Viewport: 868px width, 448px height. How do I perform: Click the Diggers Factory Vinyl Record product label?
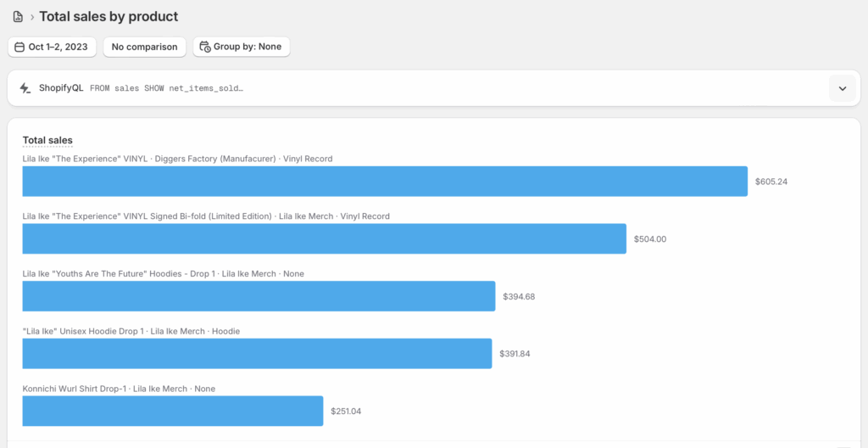(x=177, y=159)
